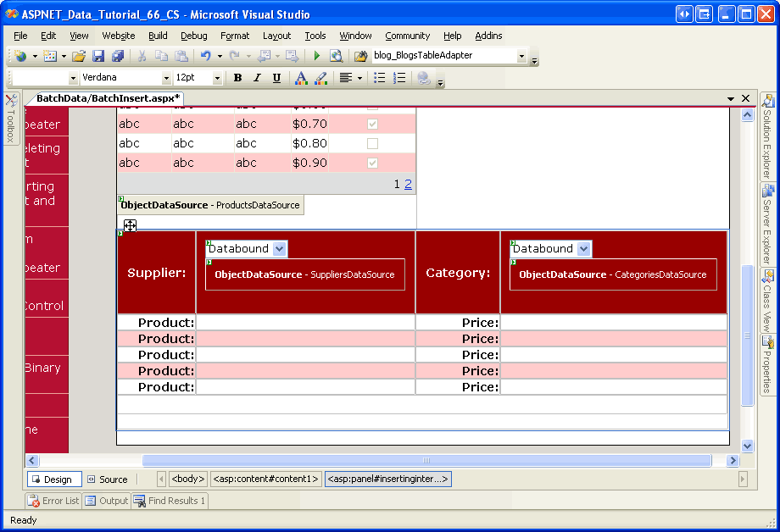
Task: Open the Website menu
Action: coord(119,36)
